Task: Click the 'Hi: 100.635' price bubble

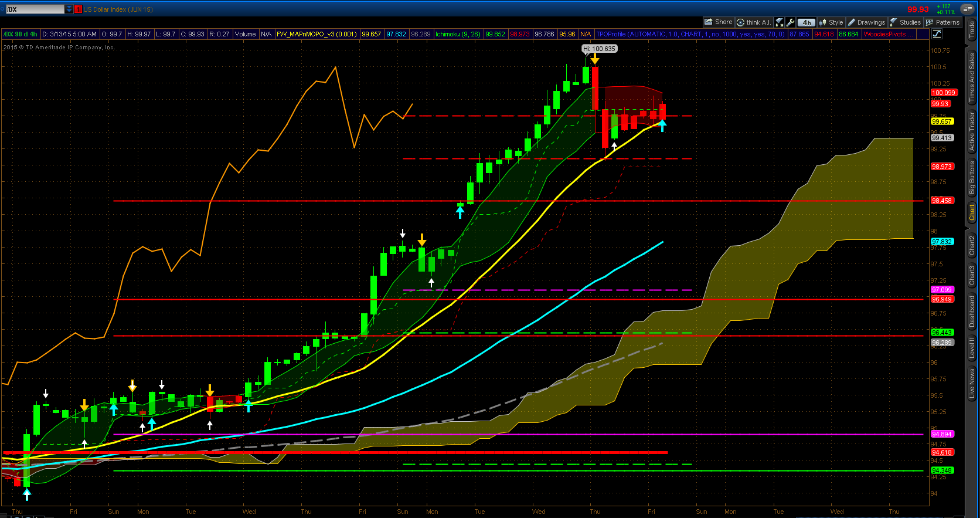Action: (x=599, y=49)
